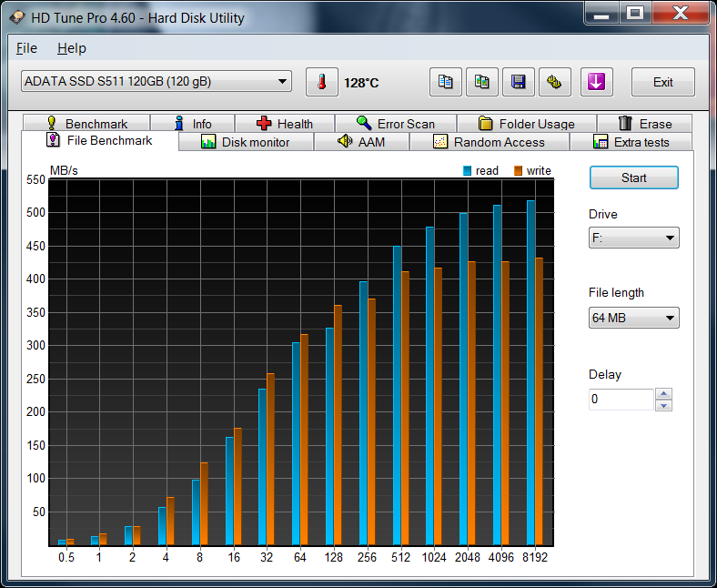Open the File menu
Viewport: 717px width, 588px height.
(26, 48)
